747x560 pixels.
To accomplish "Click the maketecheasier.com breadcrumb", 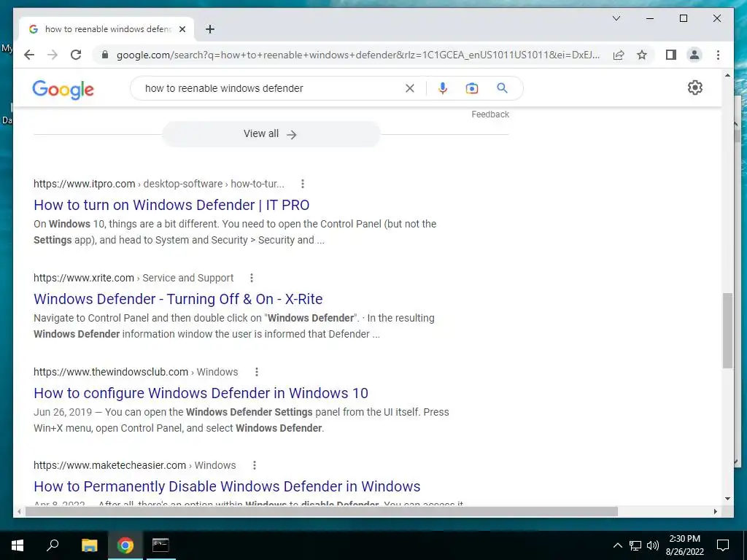I will 134,465.
